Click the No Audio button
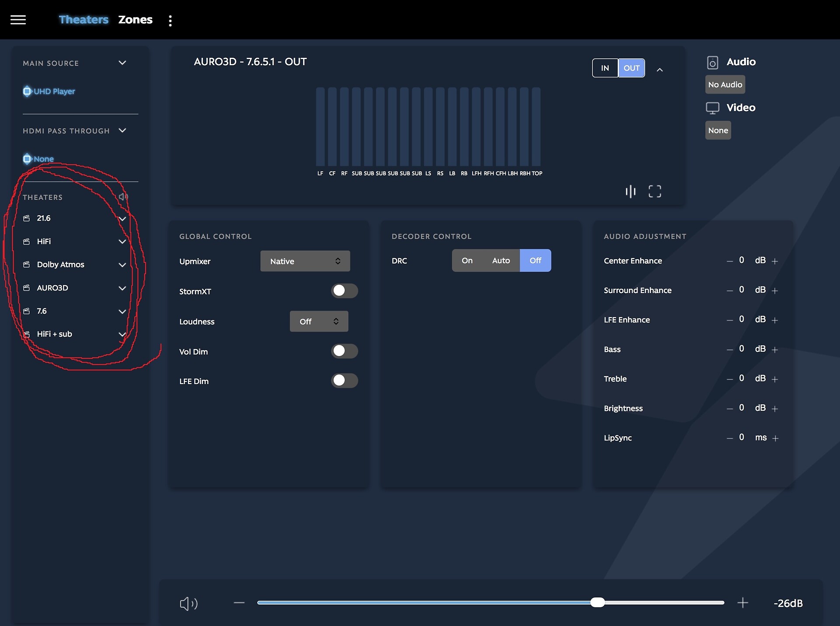 (725, 84)
